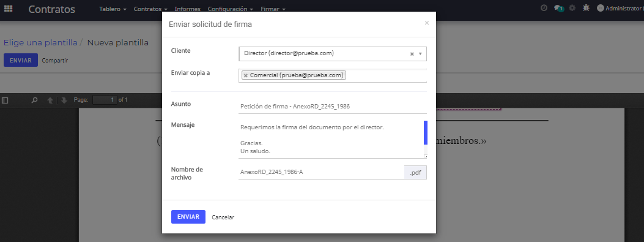Open the Firmar menu
This screenshot has height=242, width=644.
273,9
